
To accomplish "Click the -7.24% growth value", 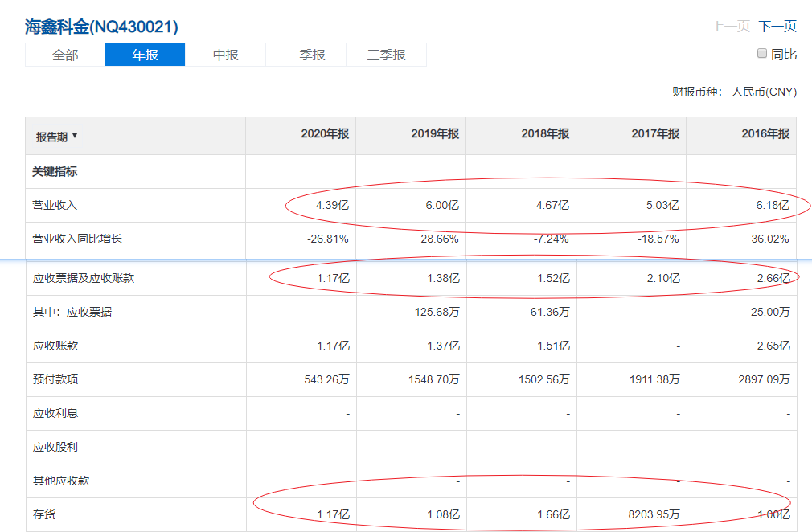I will (551, 239).
